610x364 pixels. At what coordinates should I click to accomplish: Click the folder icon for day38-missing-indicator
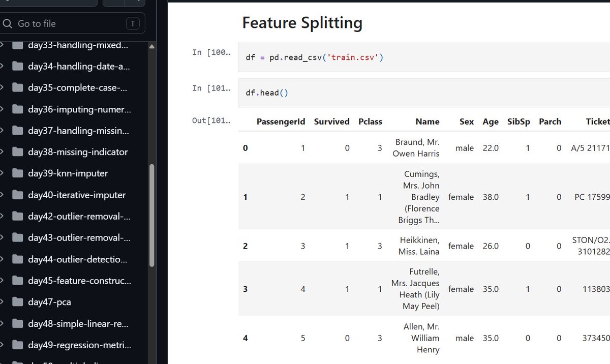coord(18,152)
